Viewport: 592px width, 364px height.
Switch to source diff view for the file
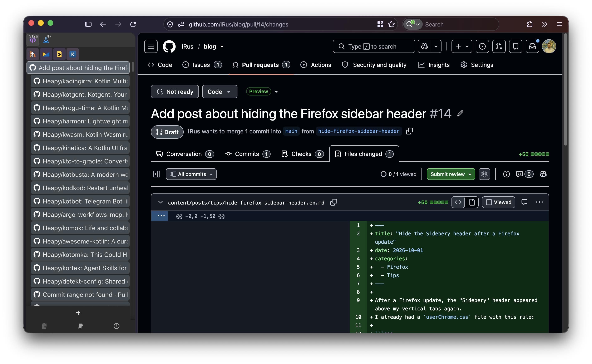(458, 202)
